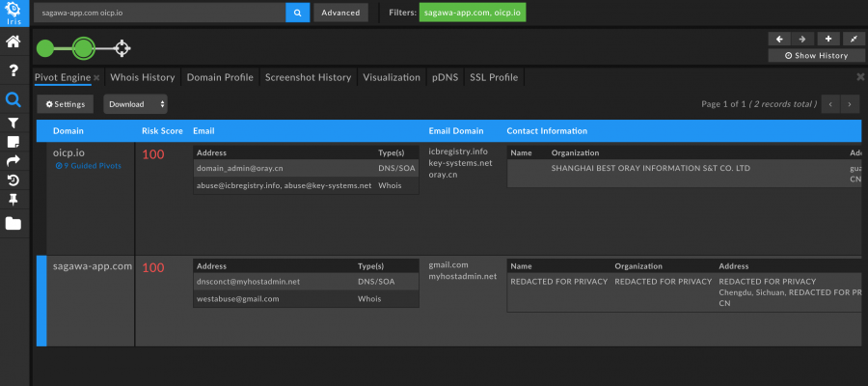Click dnsconct@myhostadmin.net address
The height and width of the screenshot is (386, 868).
pos(248,282)
